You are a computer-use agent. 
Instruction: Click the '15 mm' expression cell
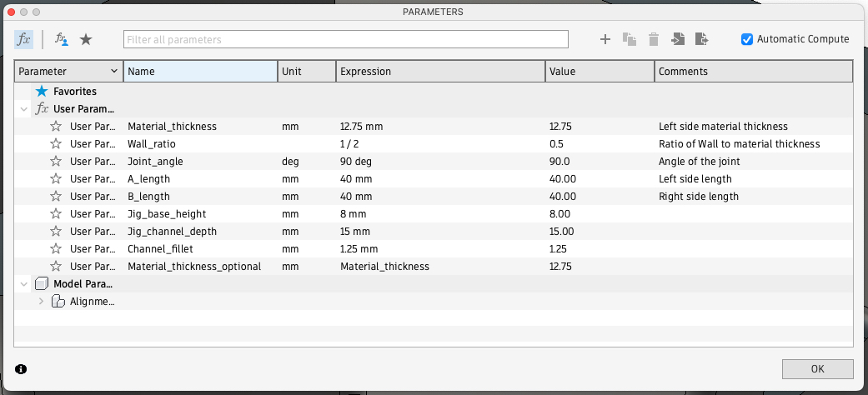440,231
